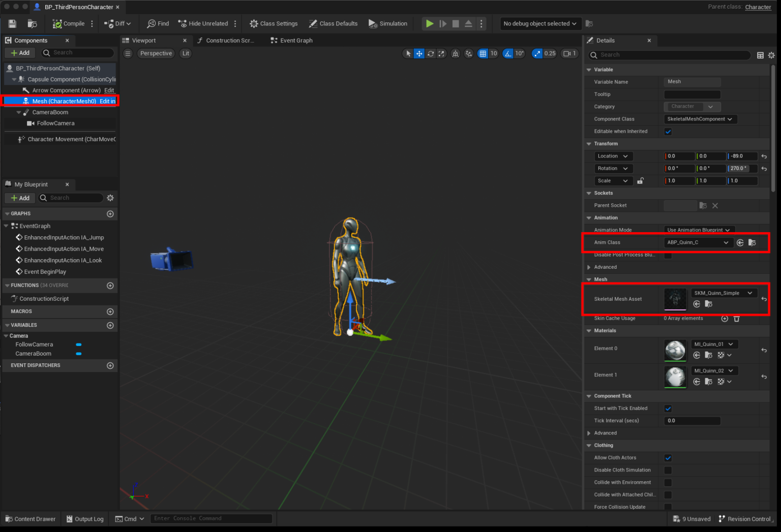Disable Start with Tick Enabled
This screenshot has height=532, width=781.
(x=668, y=408)
